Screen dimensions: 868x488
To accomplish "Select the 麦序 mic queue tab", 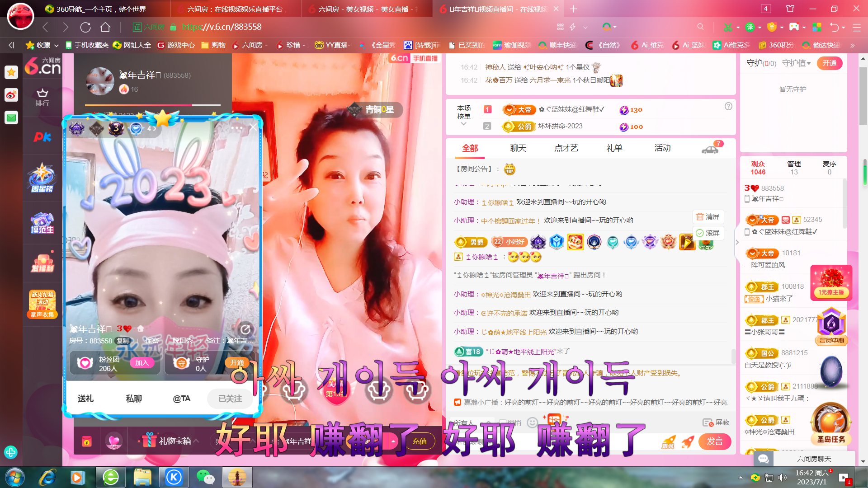I will pos(830,168).
